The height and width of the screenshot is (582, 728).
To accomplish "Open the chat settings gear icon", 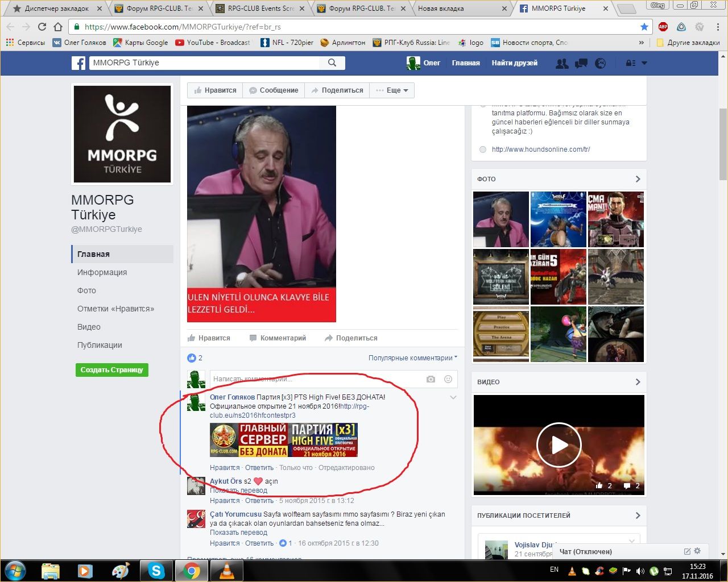I will [x=697, y=551].
